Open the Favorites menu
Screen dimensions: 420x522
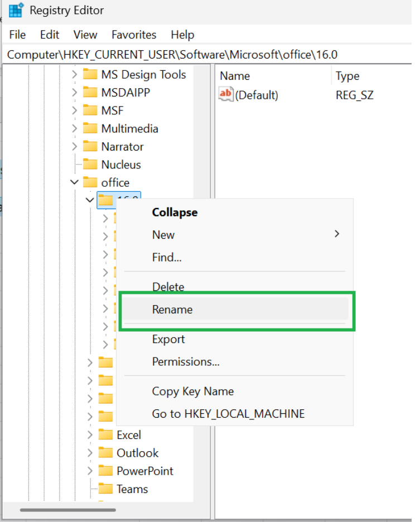pyautogui.click(x=134, y=35)
